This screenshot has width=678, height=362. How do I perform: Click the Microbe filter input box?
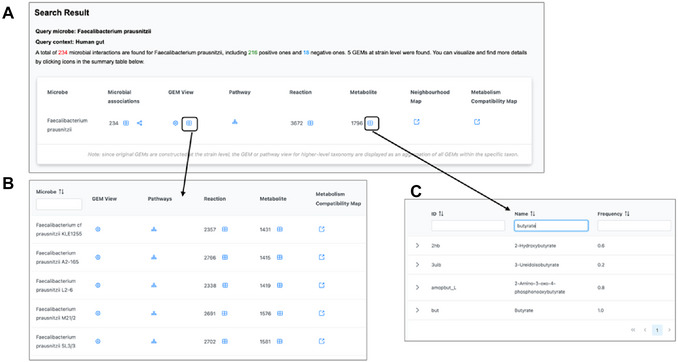tap(59, 204)
